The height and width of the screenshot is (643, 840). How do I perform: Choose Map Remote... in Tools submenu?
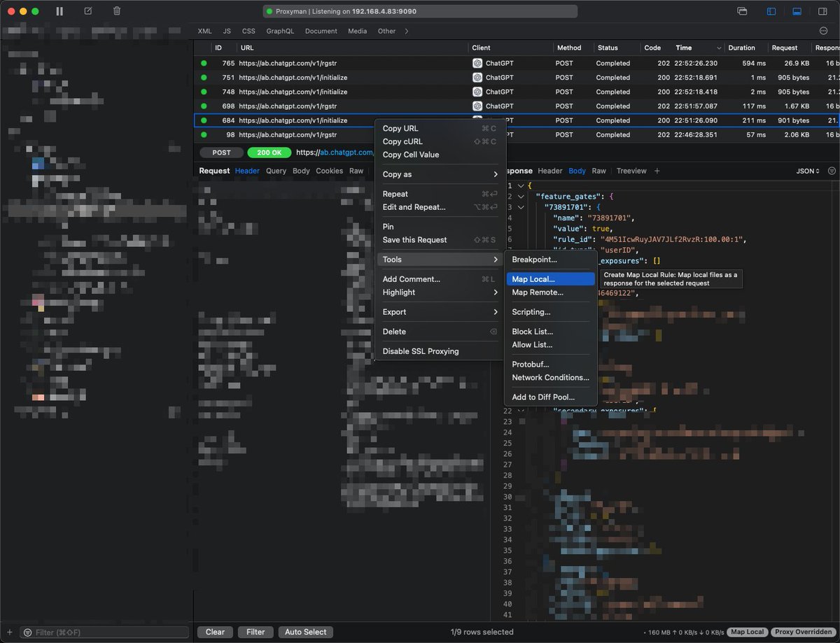point(550,292)
